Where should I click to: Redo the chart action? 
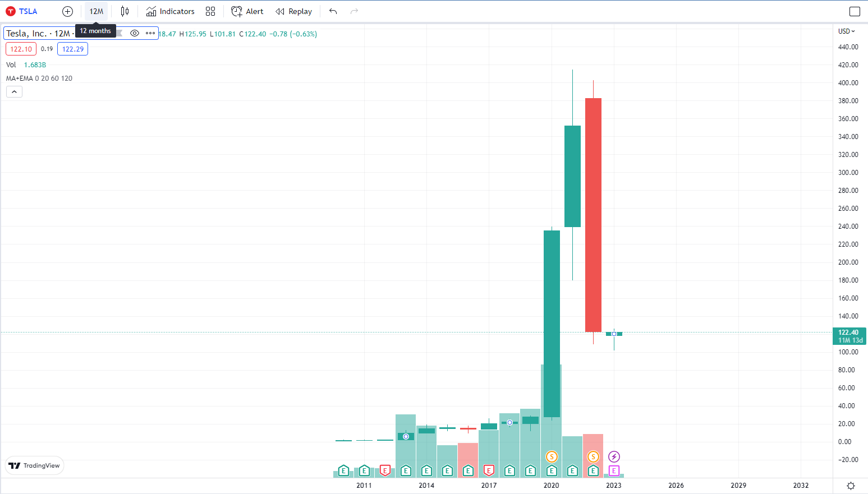coord(354,11)
